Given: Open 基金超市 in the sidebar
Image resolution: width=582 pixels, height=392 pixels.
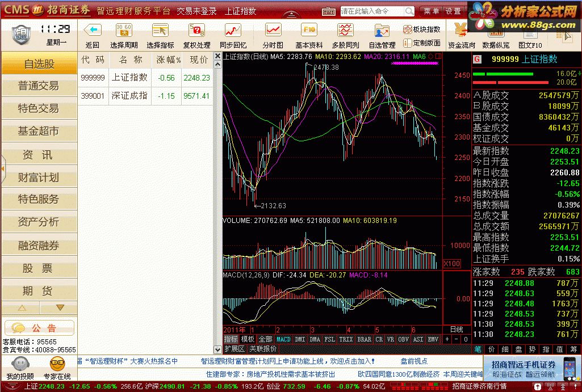Looking at the screenshot, I should (x=39, y=131).
